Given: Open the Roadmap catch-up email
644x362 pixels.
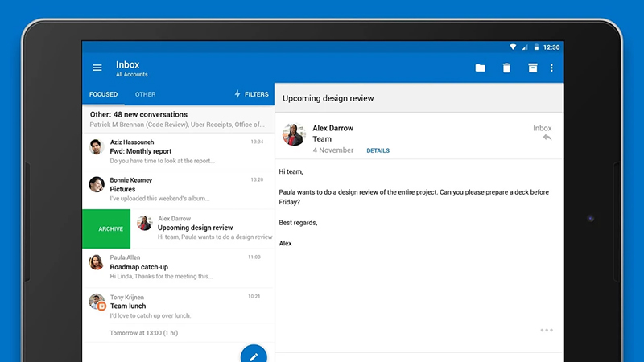Looking at the screenshot, I should click(x=178, y=267).
